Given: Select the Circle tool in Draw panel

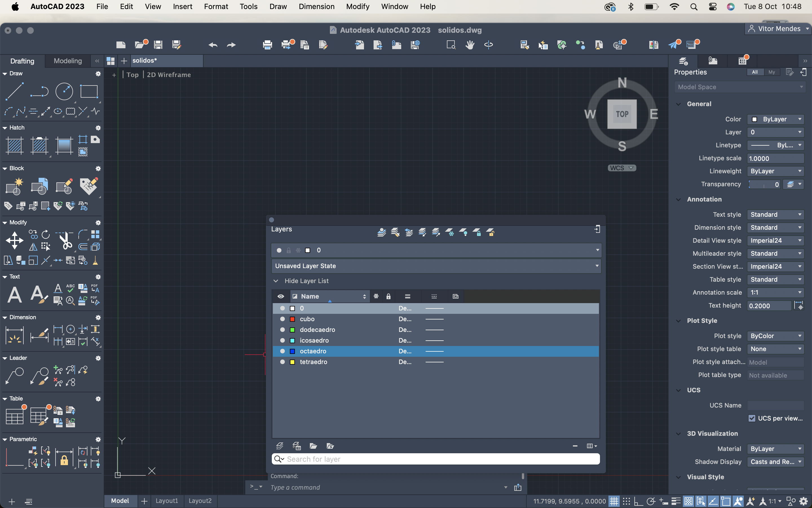Looking at the screenshot, I should pyautogui.click(x=64, y=91).
